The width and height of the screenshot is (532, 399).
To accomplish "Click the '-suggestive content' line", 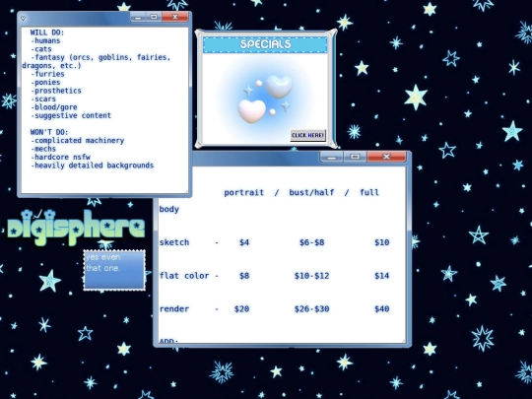I will coord(71,115).
